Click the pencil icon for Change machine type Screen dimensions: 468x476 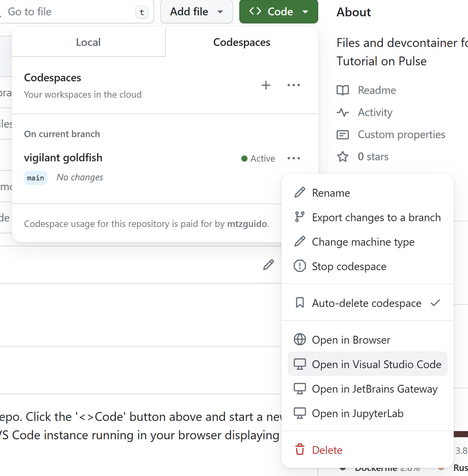pos(300,242)
